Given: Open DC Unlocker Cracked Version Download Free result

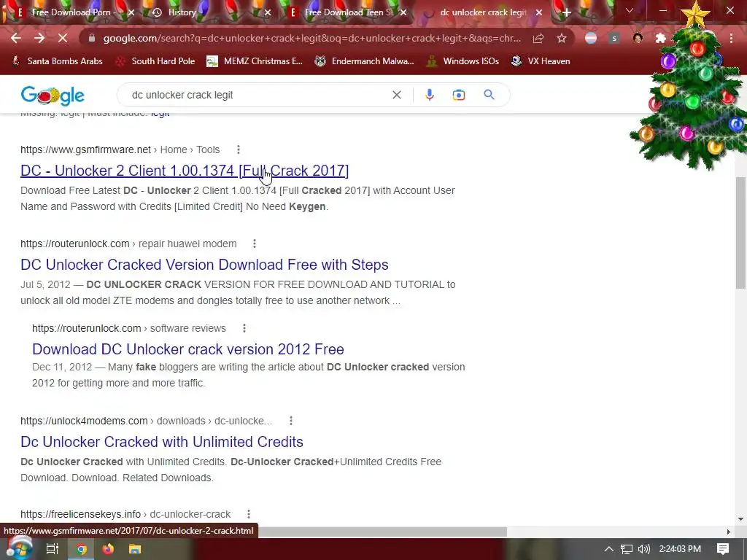Looking at the screenshot, I should pyautogui.click(x=204, y=265).
